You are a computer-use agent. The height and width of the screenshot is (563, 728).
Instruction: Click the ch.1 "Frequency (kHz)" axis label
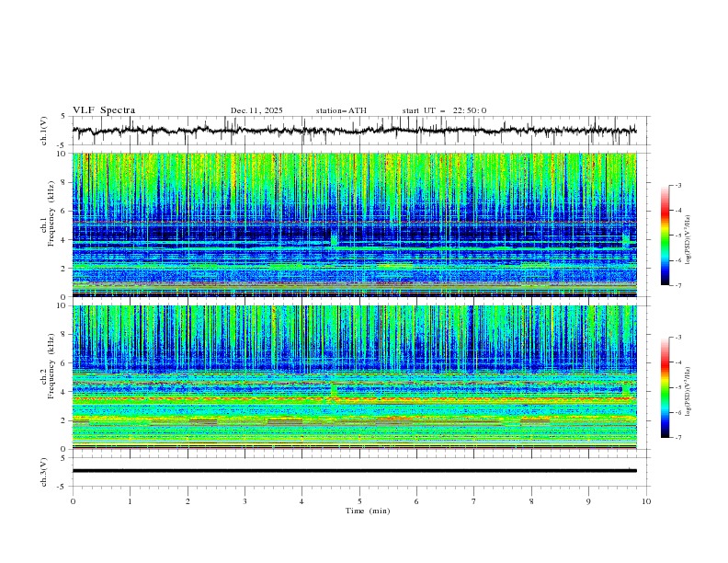coord(51,213)
